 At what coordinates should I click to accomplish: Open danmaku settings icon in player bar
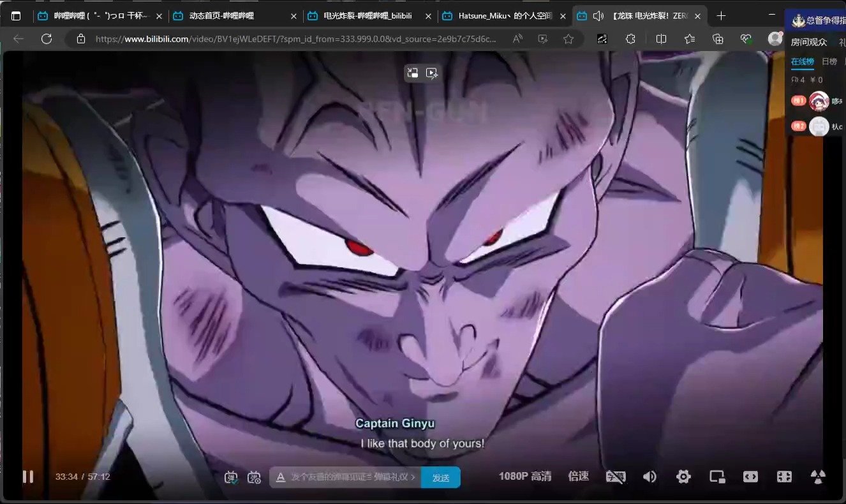click(x=254, y=477)
